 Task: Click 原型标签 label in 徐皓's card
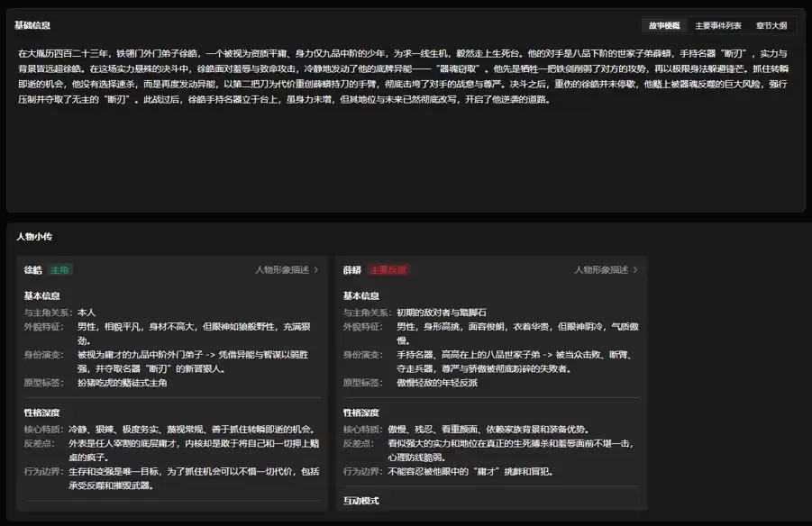point(43,383)
